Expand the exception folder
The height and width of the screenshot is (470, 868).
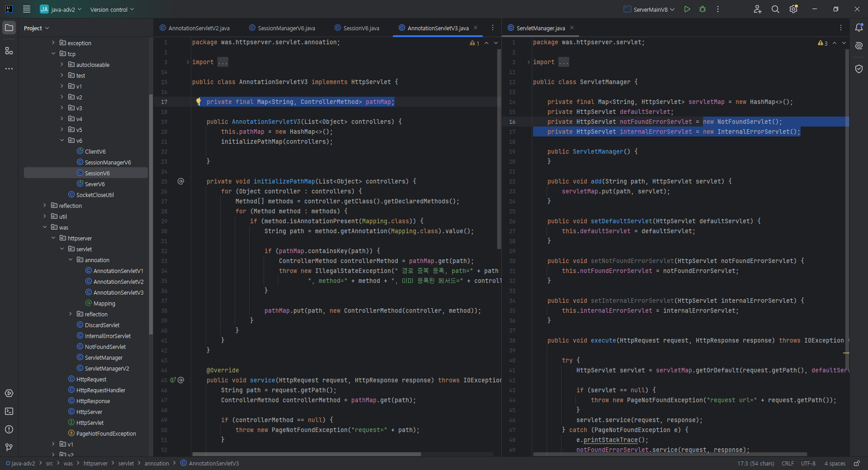pos(53,43)
